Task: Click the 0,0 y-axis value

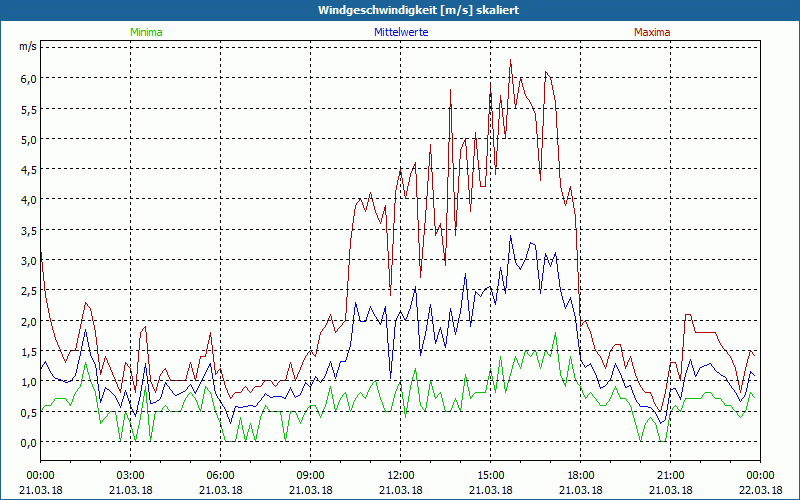Action: click(x=29, y=442)
